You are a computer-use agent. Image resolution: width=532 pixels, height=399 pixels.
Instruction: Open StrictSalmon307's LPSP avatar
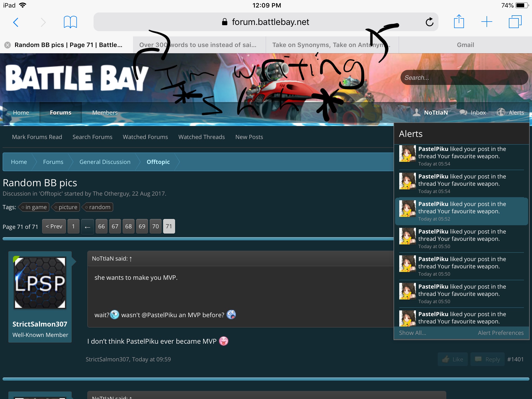coord(40,283)
